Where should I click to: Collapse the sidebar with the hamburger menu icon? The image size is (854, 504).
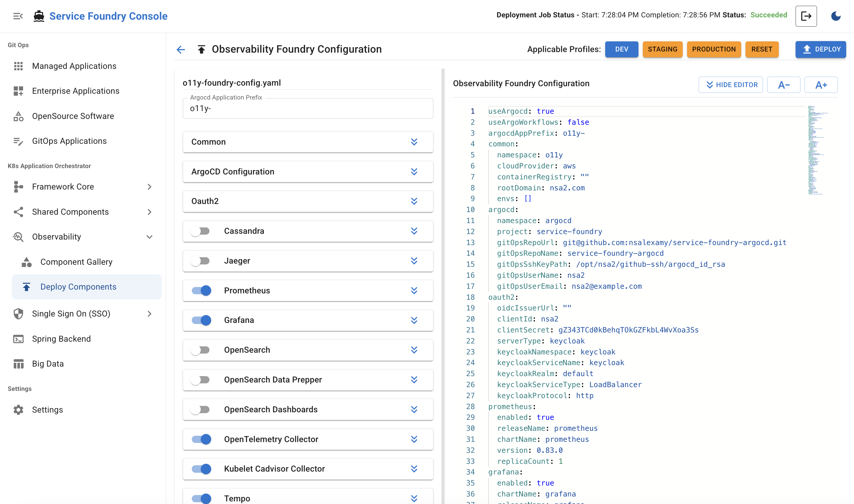[x=18, y=16]
